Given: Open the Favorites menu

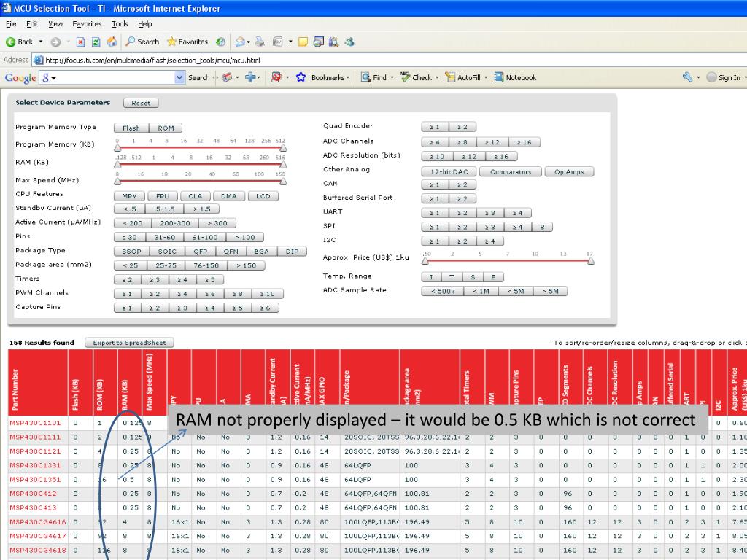Looking at the screenshot, I should (87, 24).
